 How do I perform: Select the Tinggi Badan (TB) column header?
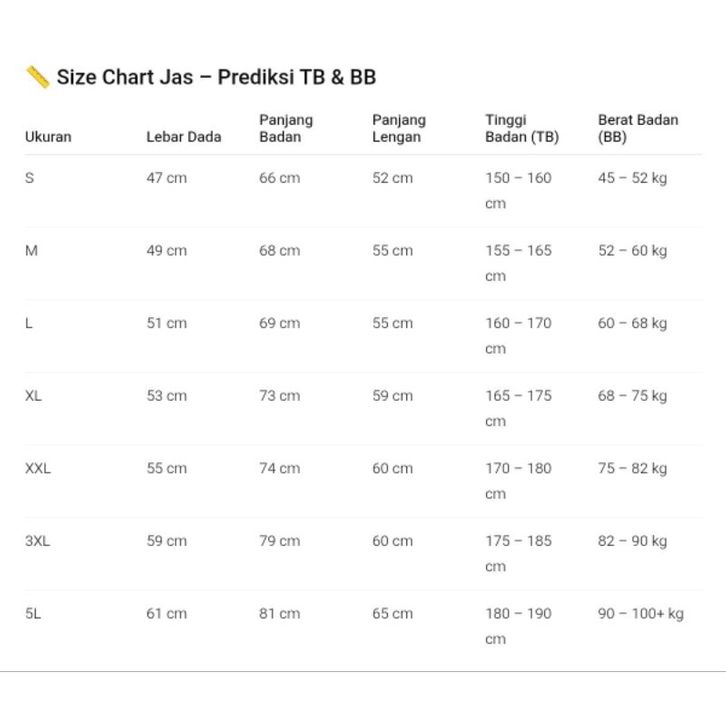tap(522, 128)
